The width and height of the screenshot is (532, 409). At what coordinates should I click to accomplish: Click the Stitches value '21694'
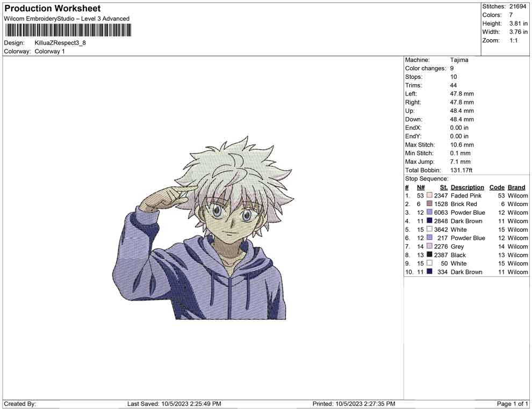tap(517, 6)
